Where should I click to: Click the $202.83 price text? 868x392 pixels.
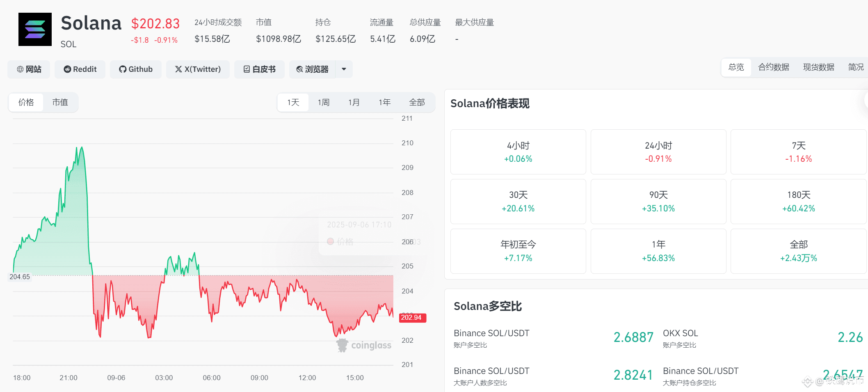(155, 24)
